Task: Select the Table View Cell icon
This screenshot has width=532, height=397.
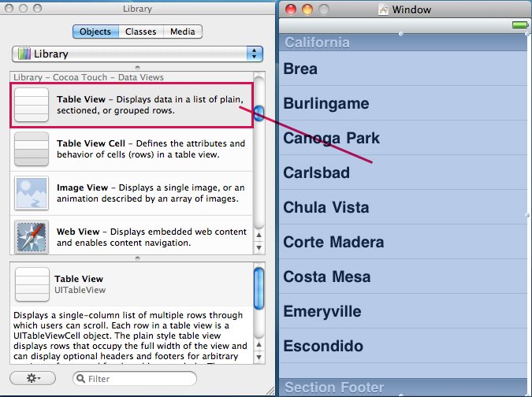Action: (x=32, y=149)
